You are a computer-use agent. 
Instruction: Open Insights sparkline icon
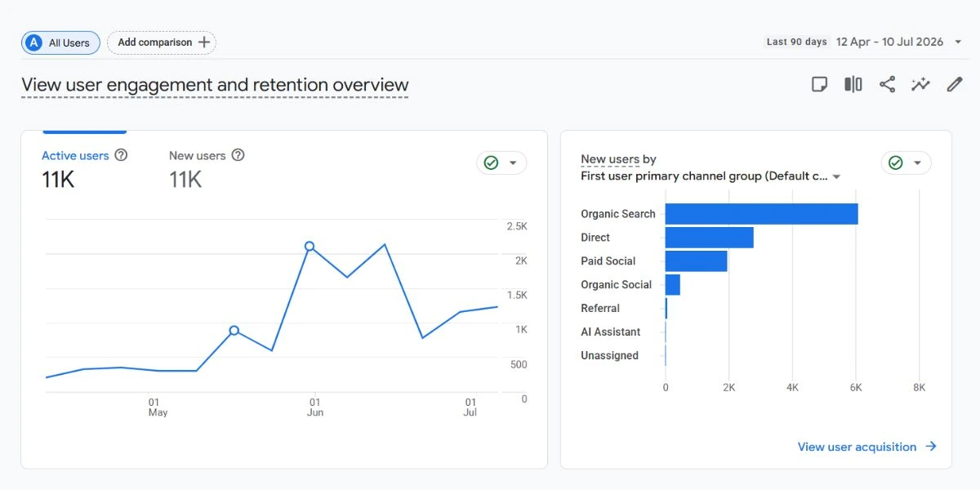[x=921, y=84]
